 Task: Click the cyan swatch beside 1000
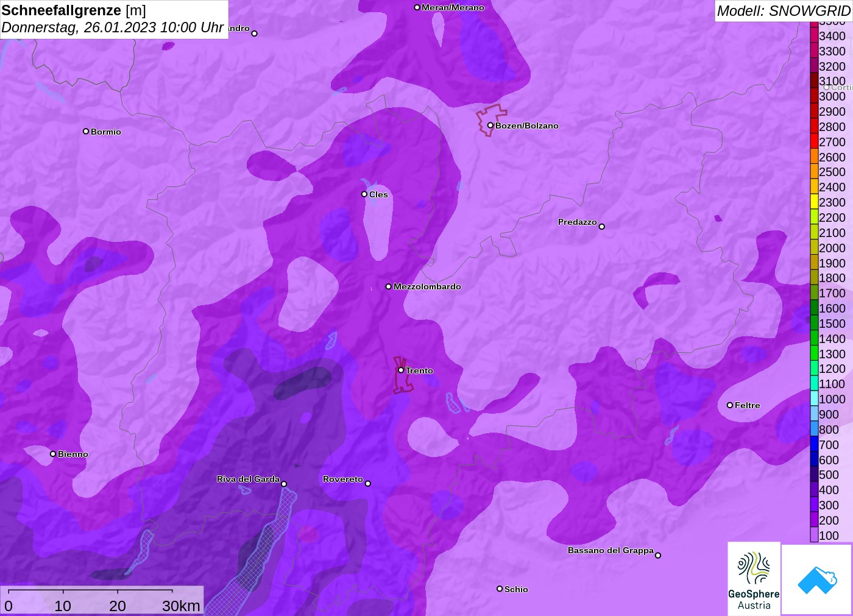814,398
